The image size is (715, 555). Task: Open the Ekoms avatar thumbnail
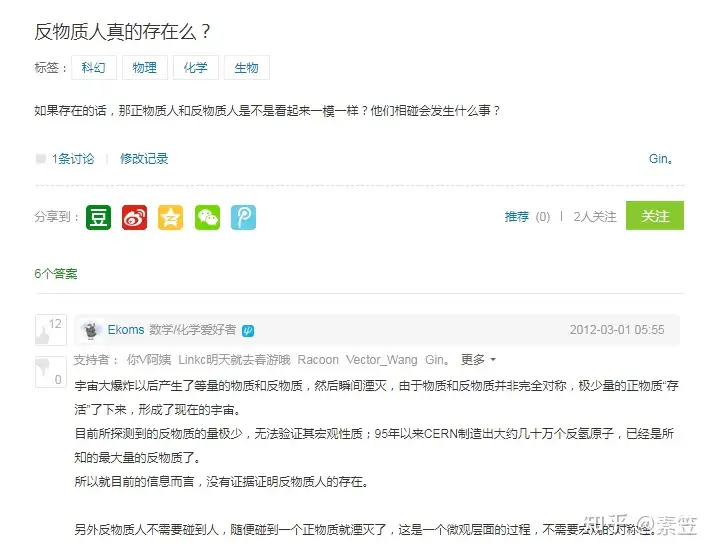point(91,330)
